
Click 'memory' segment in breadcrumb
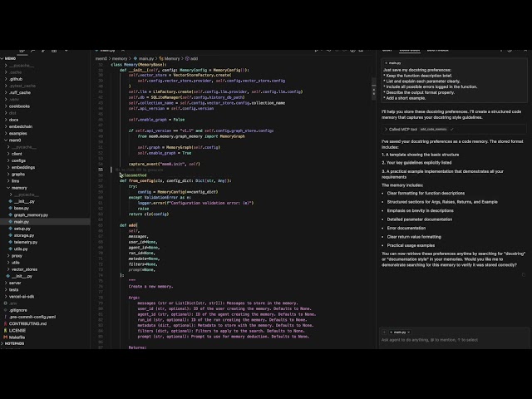(x=120, y=58)
